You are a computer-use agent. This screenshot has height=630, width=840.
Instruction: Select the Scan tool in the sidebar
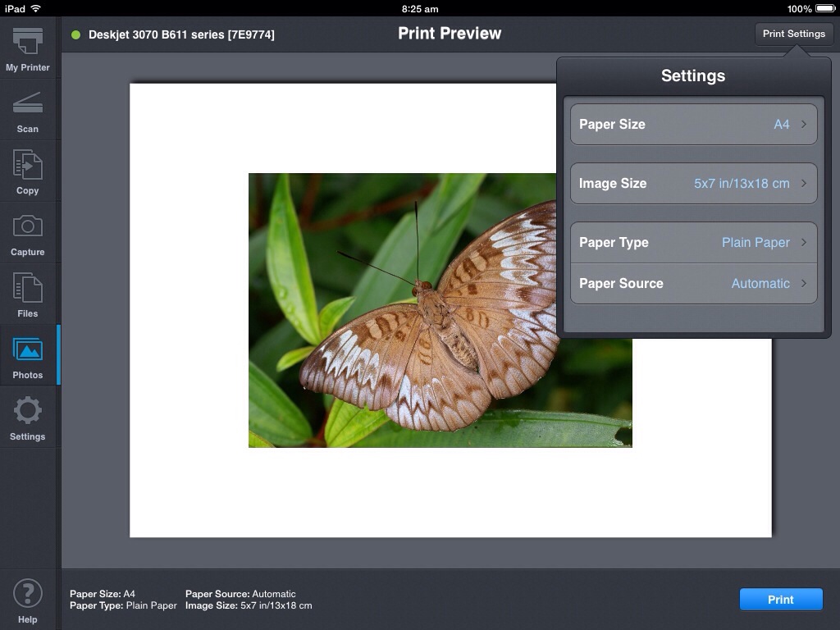tap(27, 109)
